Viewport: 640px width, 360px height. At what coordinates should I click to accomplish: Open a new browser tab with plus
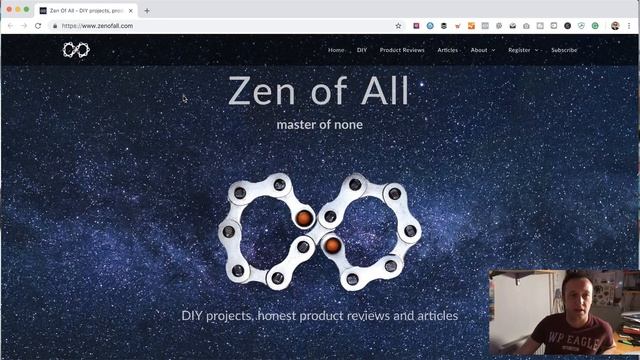tap(147, 11)
